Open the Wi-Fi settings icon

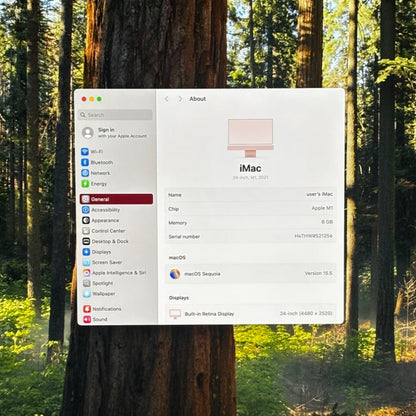click(x=85, y=152)
